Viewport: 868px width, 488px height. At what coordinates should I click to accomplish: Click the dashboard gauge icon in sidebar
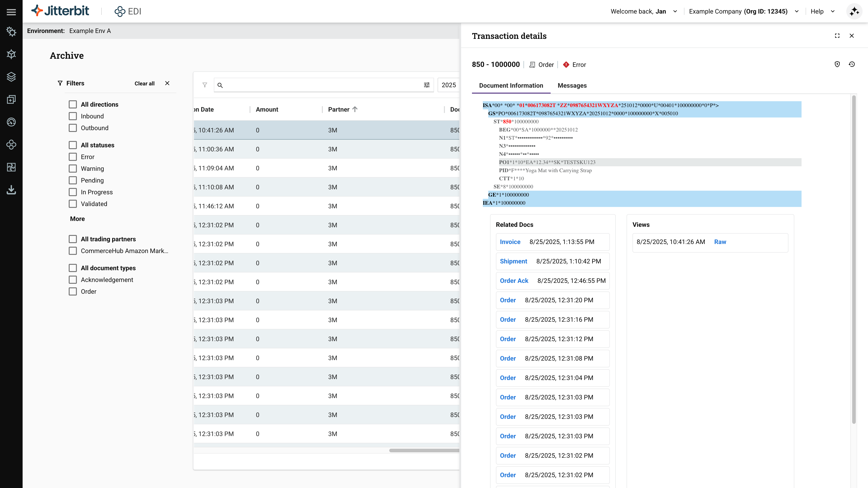tap(11, 122)
